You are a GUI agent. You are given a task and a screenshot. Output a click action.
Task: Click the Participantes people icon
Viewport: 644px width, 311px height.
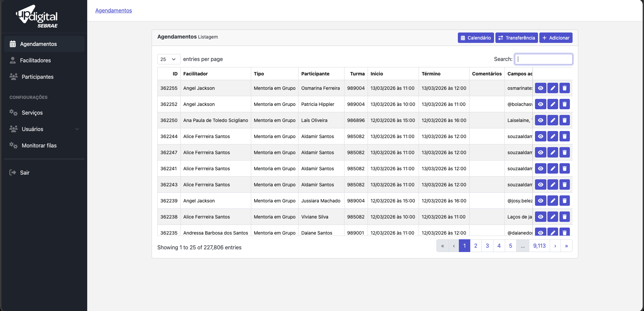coord(13,76)
